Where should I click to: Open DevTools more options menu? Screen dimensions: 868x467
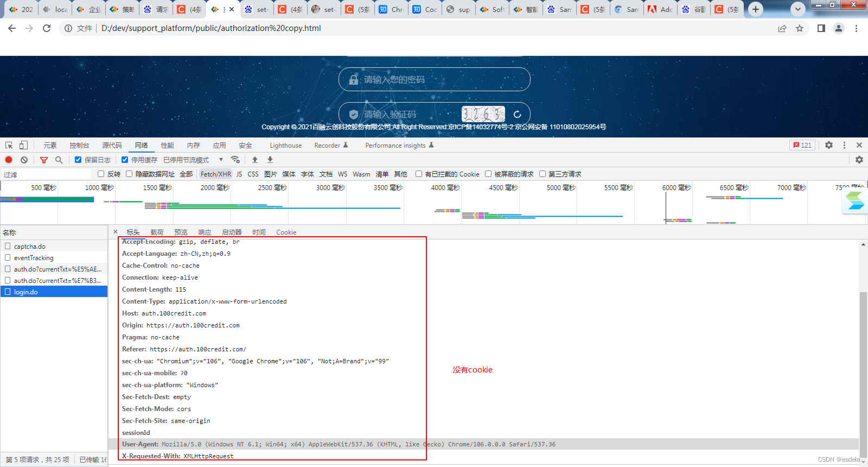[844, 145]
